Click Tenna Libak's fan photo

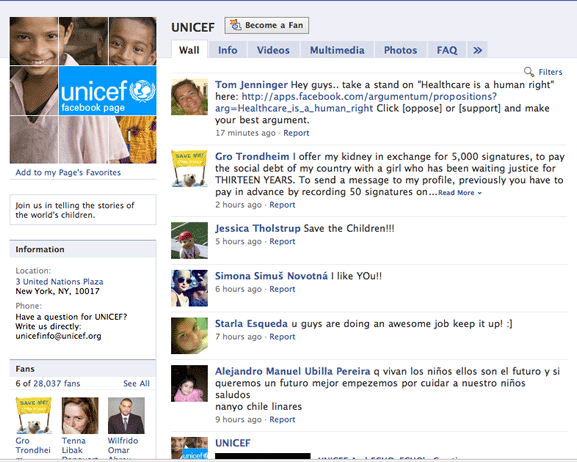[x=80, y=416]
